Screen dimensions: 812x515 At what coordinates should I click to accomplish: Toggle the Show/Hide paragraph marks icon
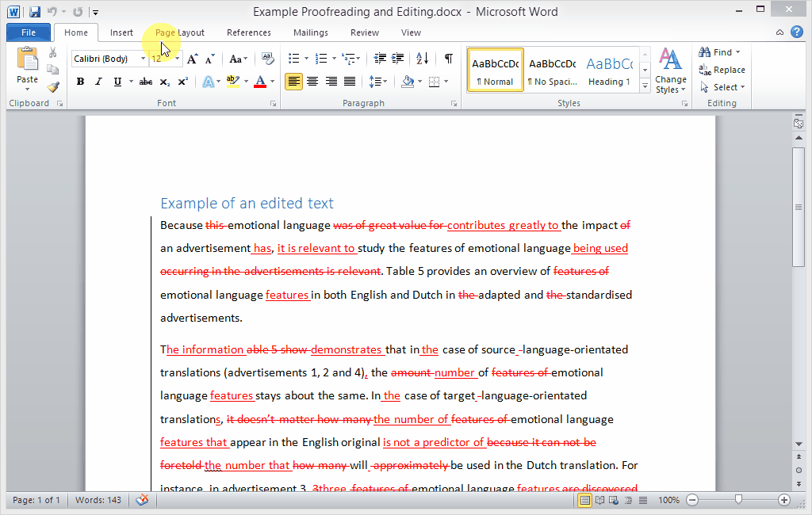point(448,59)
